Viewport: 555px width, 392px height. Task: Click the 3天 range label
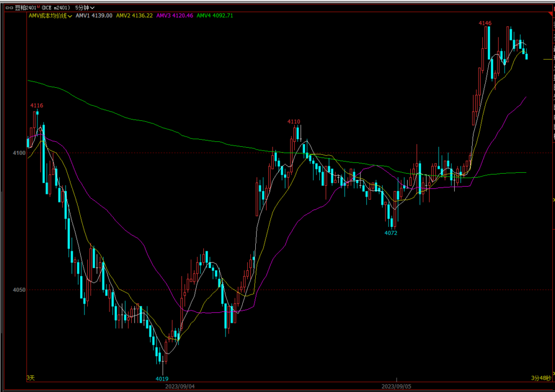[31, 377]
